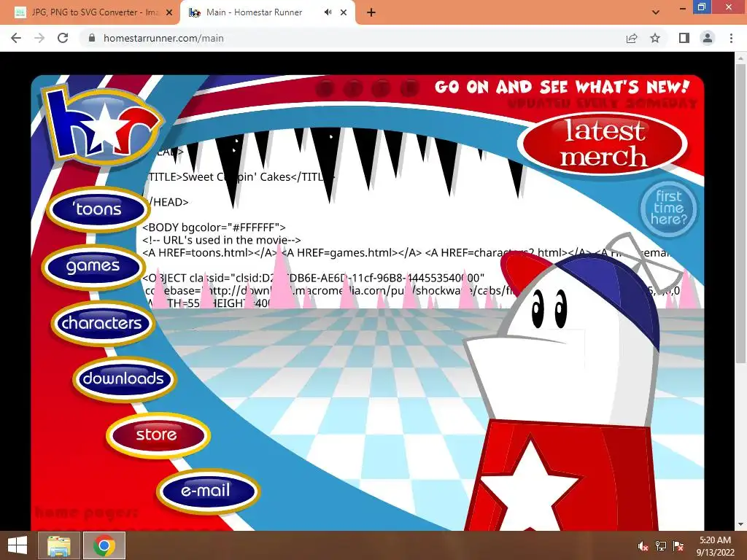
Task: Open File Explorer from the taskbar
Action: point(58,545)
